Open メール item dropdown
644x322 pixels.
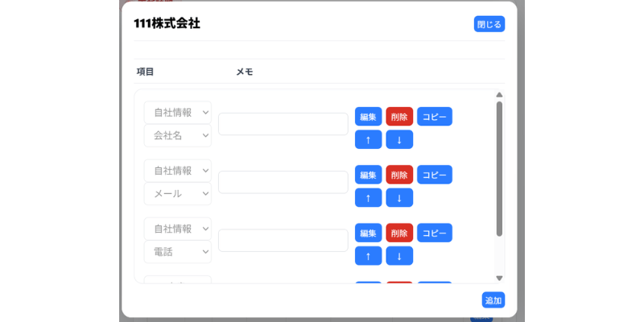[x=177, y=194]
